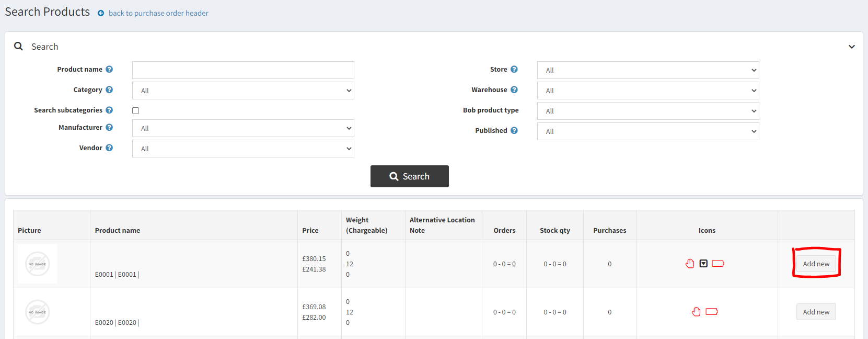Click Add new for product E0020
The image size is (868, 339).
(816, 312)
